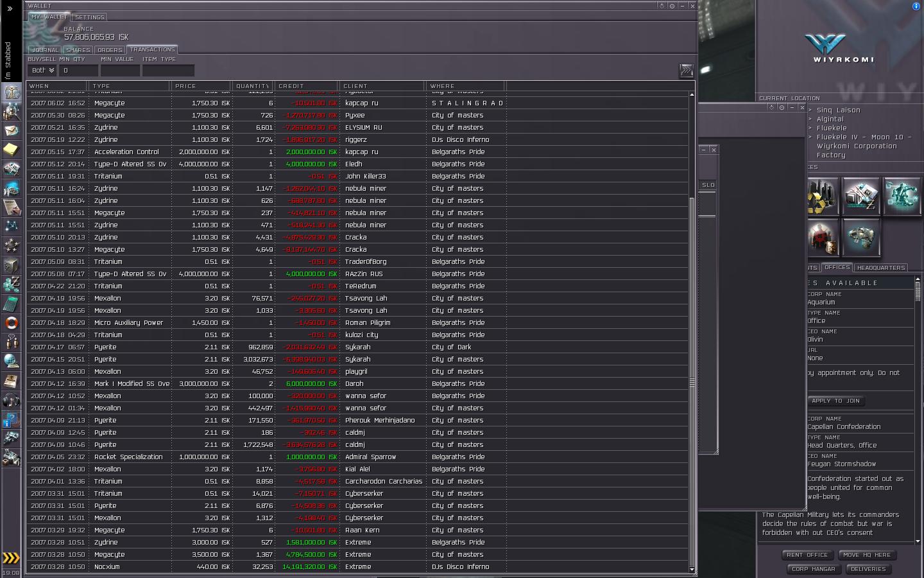
Task: Open the calculator icon in the sidebar
Action: [12, 303]
